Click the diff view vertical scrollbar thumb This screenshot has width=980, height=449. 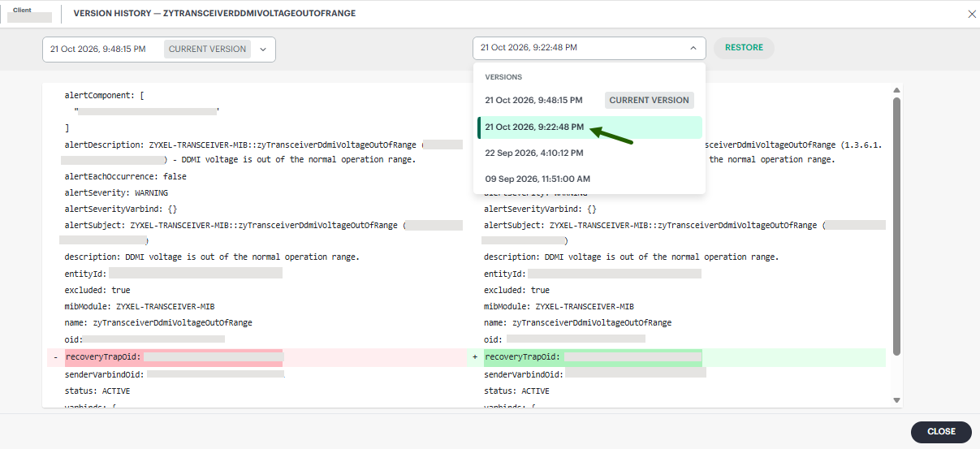point(896,226)
